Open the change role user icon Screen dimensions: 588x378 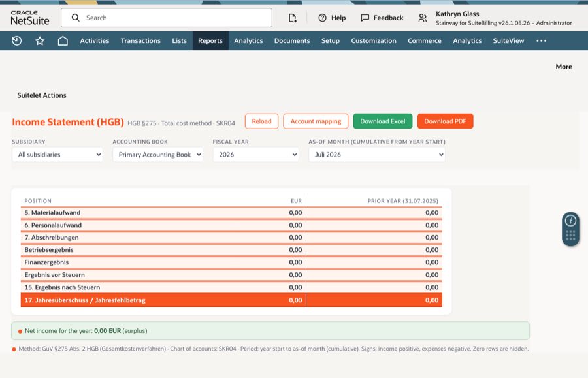point(423,18)
